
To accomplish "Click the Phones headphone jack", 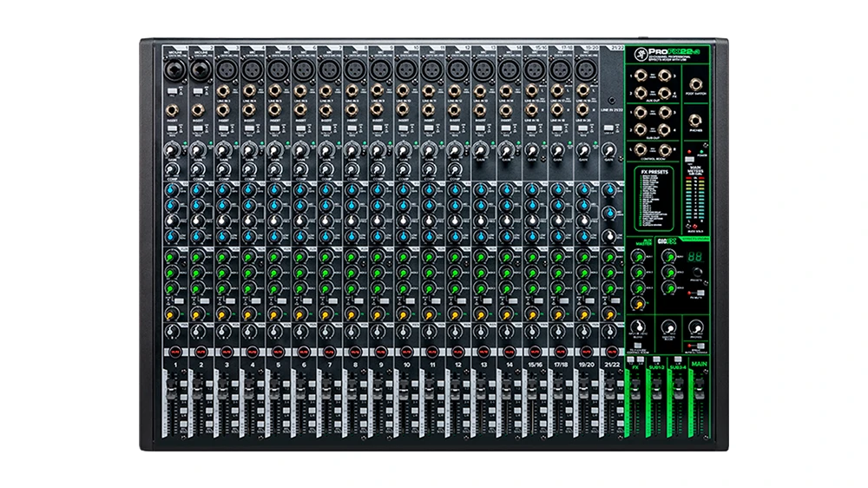I will click(x=694, y=122).
